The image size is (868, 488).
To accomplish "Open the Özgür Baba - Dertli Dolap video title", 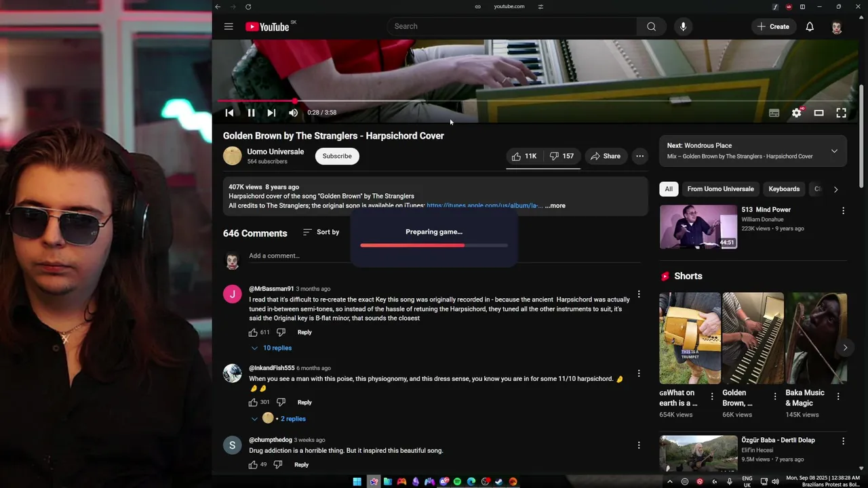I will coord(778,441).
